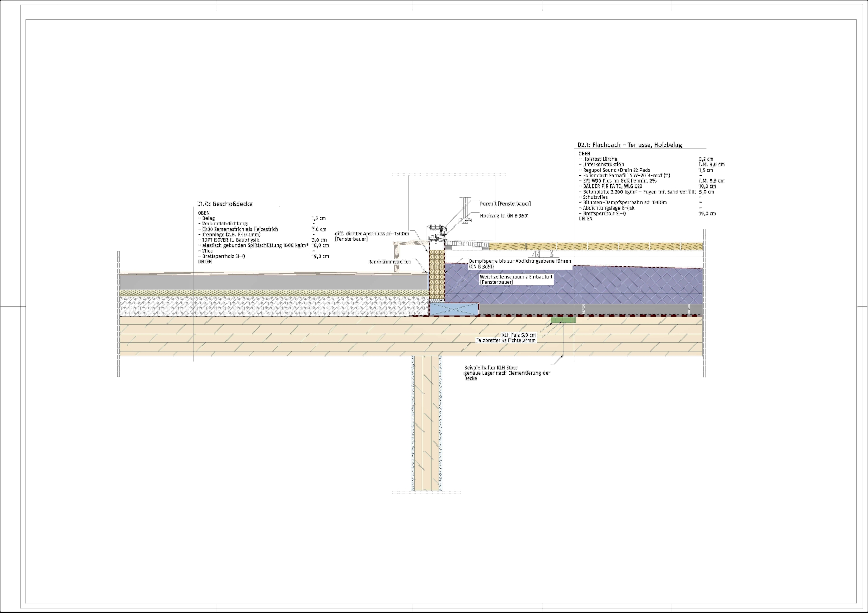This screenshot has height=613, width=868.
Task: Click the '– Abdichtungslage E-4sk' line
Action: point(607,208)
